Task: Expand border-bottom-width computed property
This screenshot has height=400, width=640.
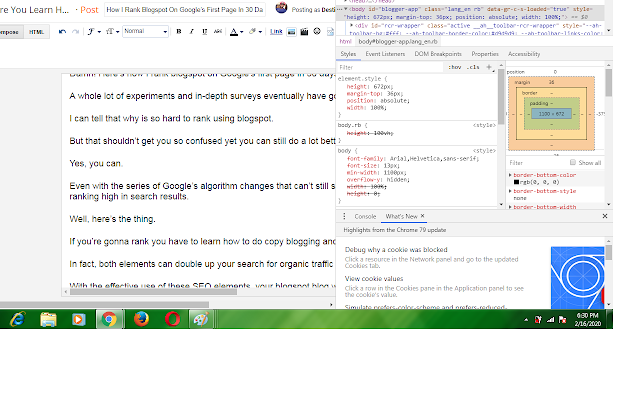Action: click(x=510, y=207)
